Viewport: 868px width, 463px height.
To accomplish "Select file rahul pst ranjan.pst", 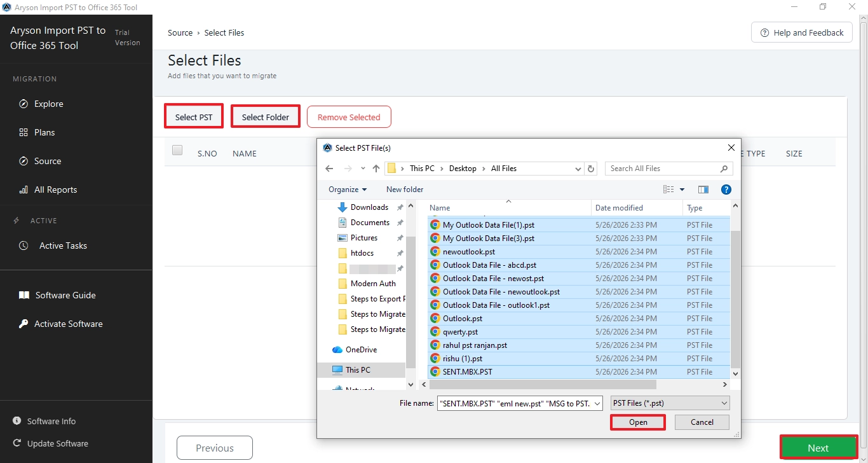I will tap(579, 345).
